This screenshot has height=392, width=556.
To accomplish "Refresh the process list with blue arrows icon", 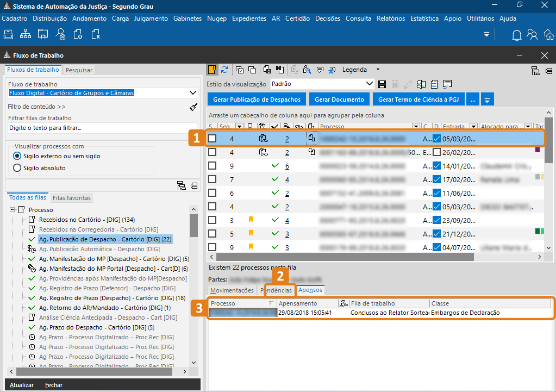I will pos(224,70).
